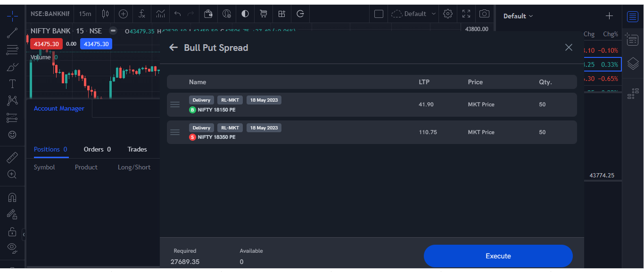Take a chart snapshot with camera
Viewport: 644px width, 272px height.
[x=484, y=14]
